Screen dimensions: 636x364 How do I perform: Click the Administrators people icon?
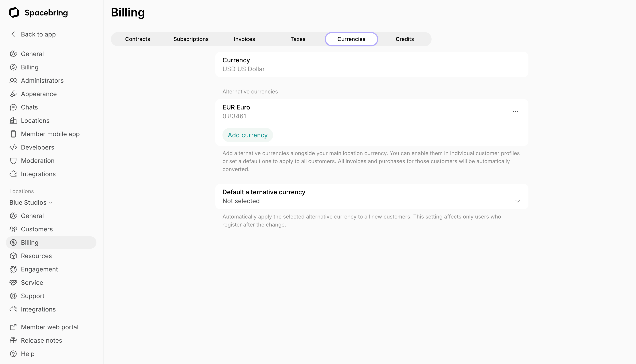click(x=13, y=81)
